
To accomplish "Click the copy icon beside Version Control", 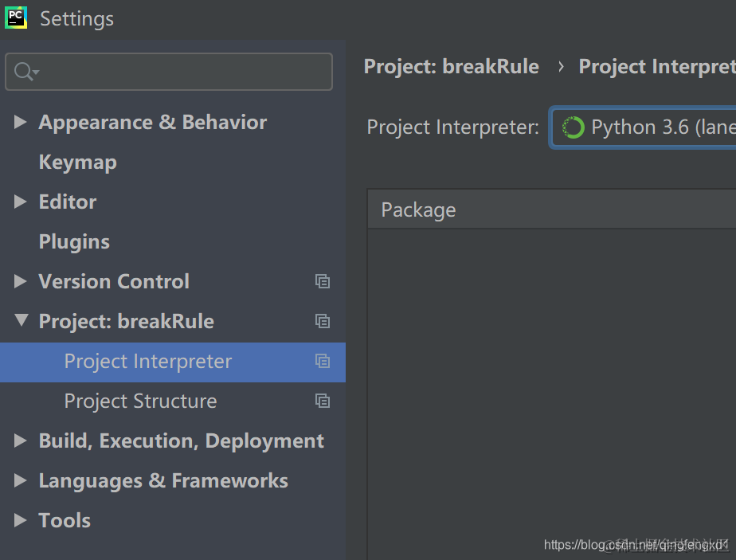I will [323, 281].
